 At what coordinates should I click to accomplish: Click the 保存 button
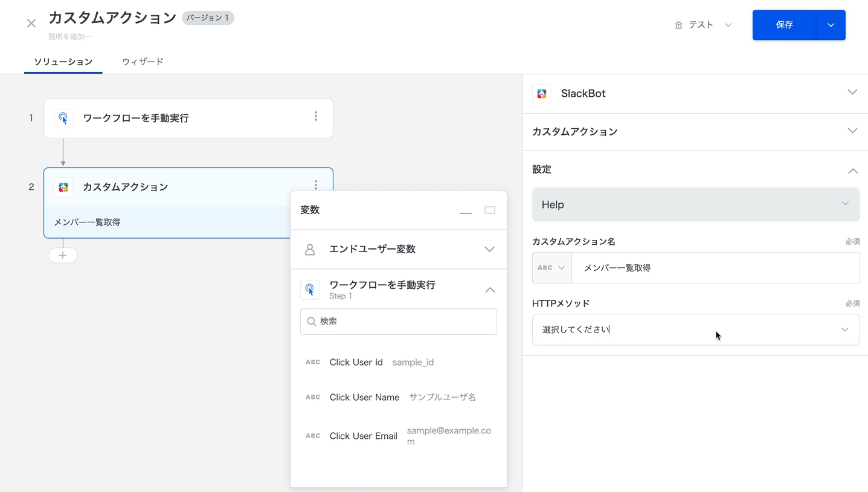784,25
